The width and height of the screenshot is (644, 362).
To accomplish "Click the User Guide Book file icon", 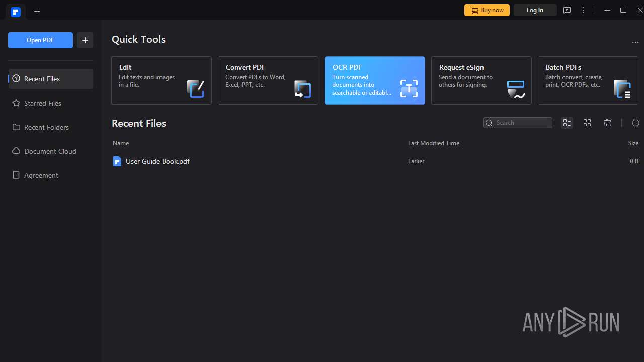I will point(117,161).
